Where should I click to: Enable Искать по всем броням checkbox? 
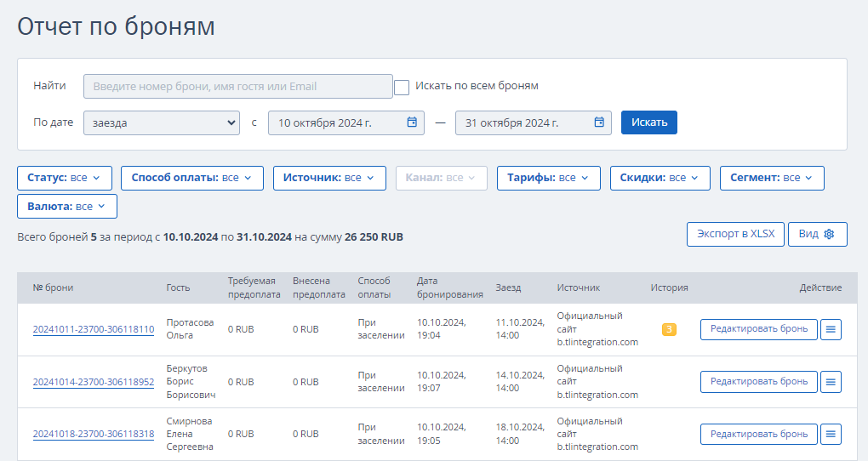coord(402,87)
